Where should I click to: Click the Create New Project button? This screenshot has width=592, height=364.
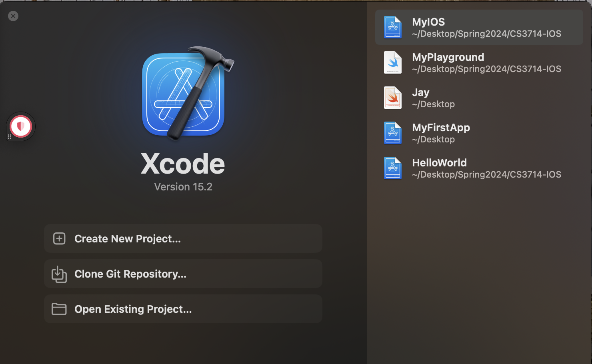click(183, 238)
